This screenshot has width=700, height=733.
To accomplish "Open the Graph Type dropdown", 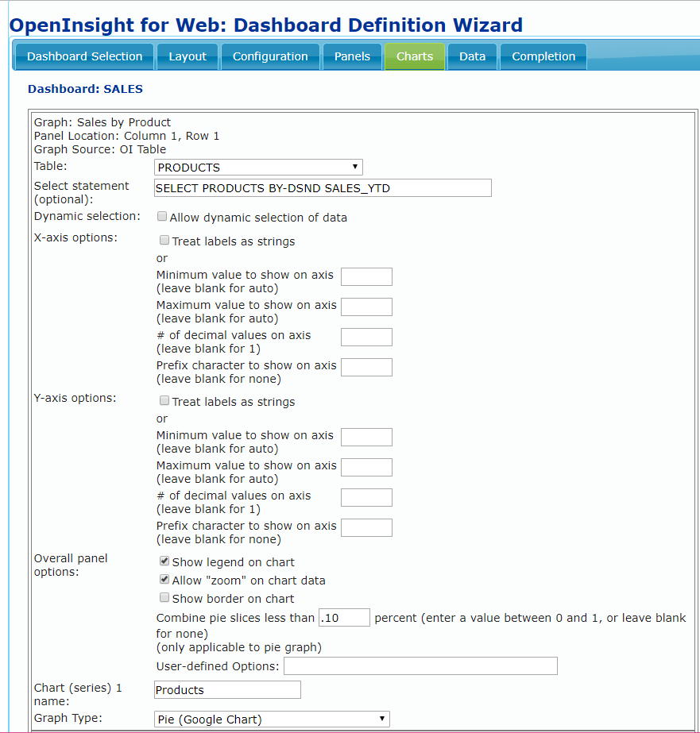I will 273,719.
